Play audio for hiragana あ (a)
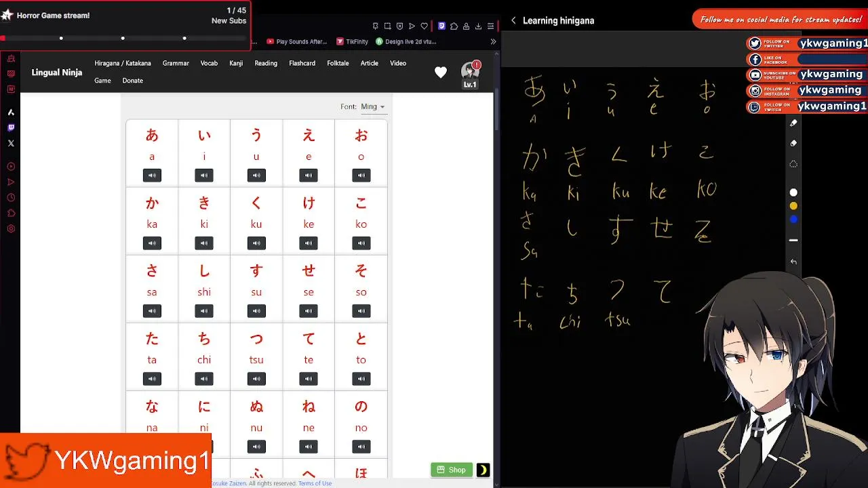 coord(152,176)
